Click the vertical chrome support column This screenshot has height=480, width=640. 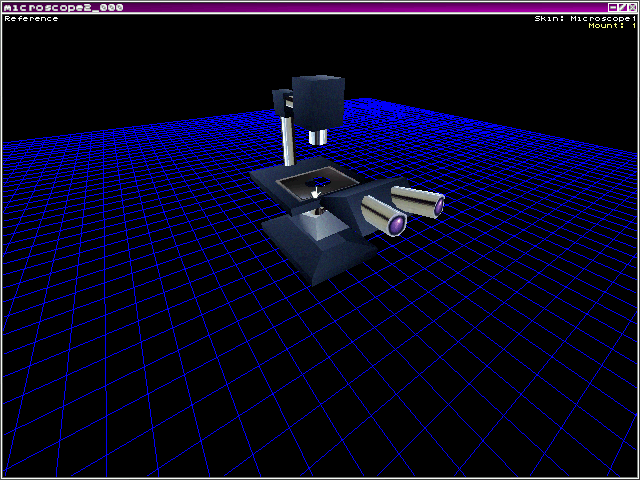(x=288, y=141)
